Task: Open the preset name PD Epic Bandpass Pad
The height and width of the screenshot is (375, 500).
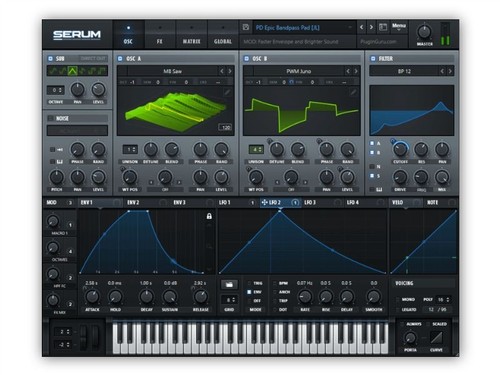Action: 302,28
